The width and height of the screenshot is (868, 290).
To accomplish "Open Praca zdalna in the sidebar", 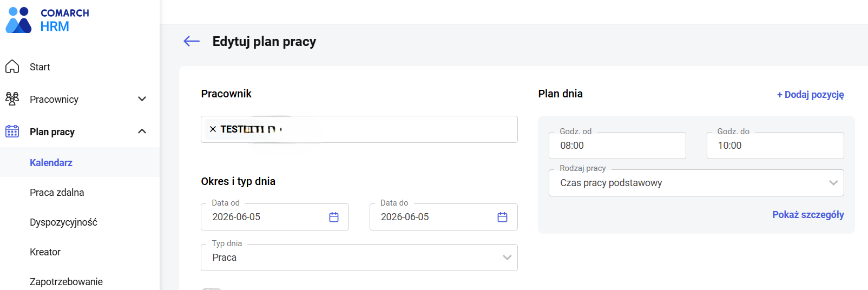I will pos(57,193).
